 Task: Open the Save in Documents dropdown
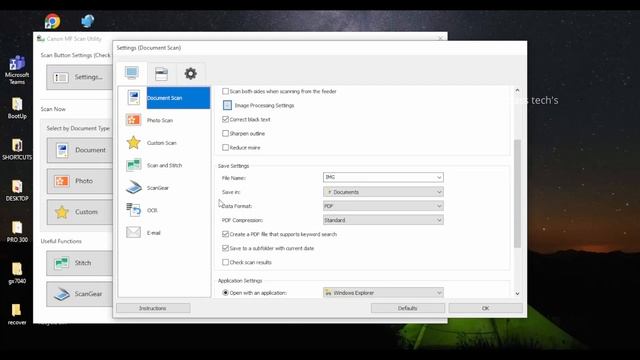(383, 192)
